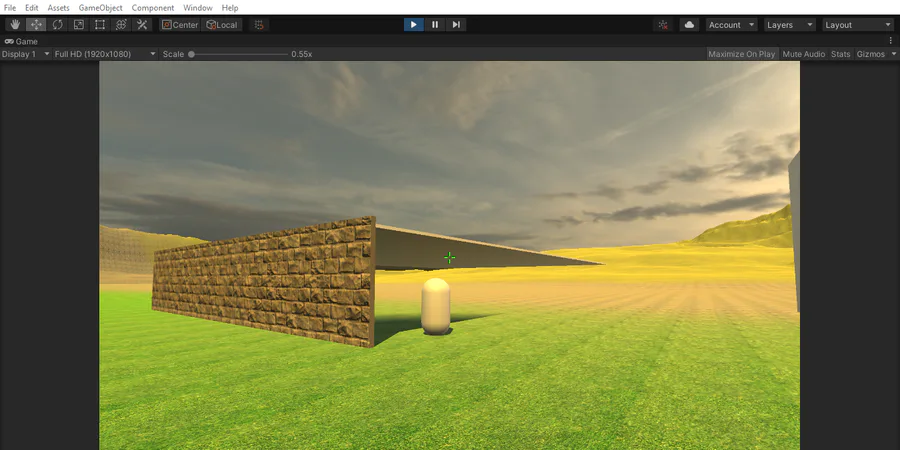Screen dimensions: 900x450
Task: Toggle pivot Center mode
Action: (x=180, y=25)
